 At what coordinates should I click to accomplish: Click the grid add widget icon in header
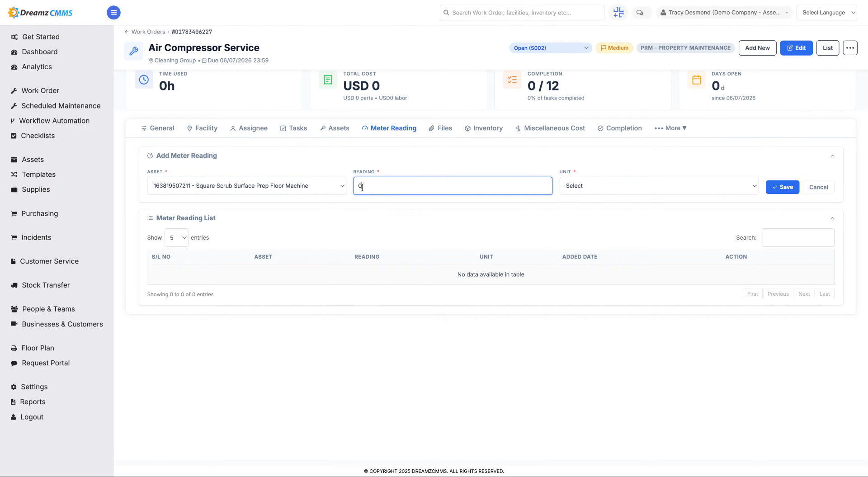(x=618, y=13)
